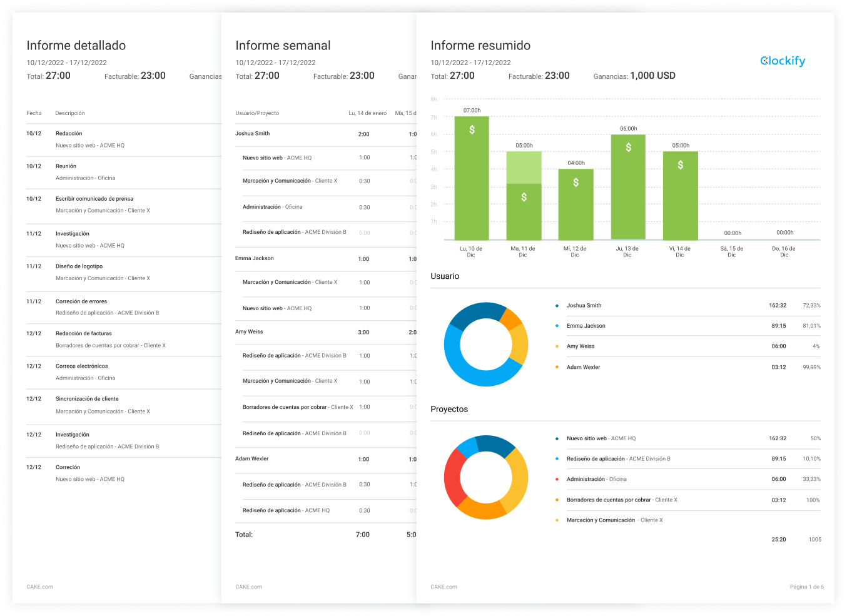Click 'Nuevo sitio web - ACME HQ' in the Proyectos legend
The height and width of the screenshot is (616, 847).
tap(601, 438)
